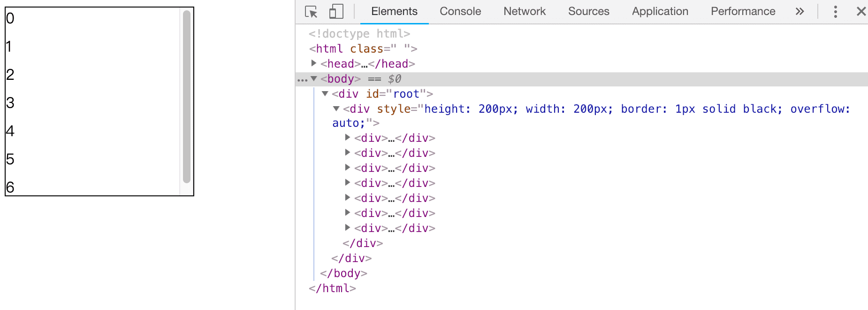
Task: Collapse the div id root node
Action: pos(325,94)
